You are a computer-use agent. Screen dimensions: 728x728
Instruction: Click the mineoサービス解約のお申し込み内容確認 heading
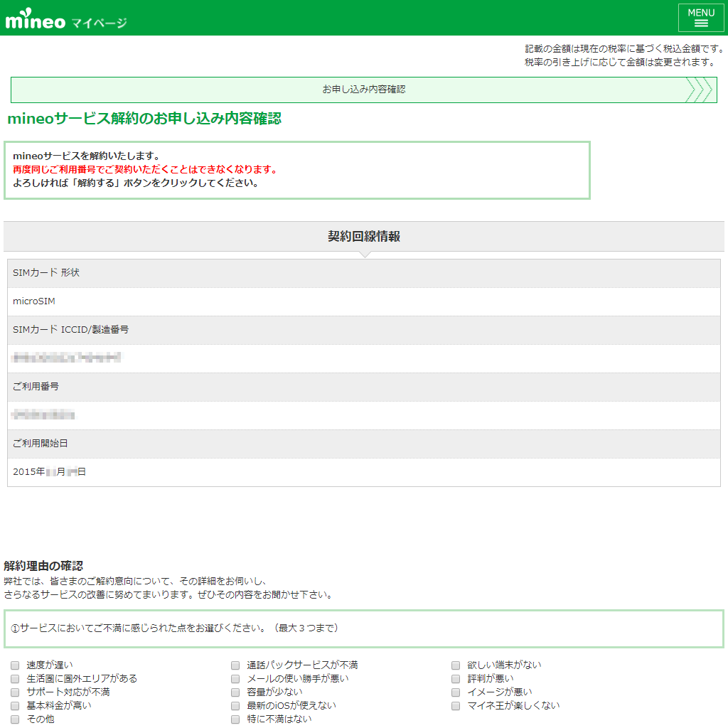click(x=144, y=119)
